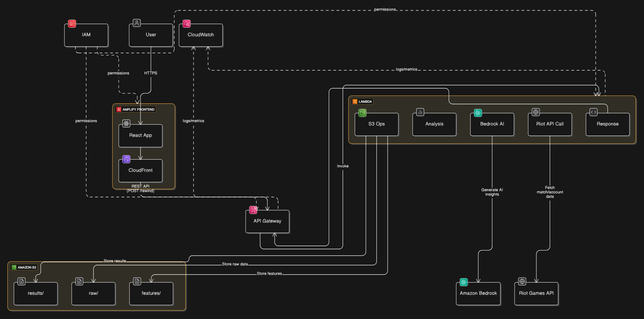Click the pink API Gateway icon
The image size is (644, 319).
pos(253,210)
